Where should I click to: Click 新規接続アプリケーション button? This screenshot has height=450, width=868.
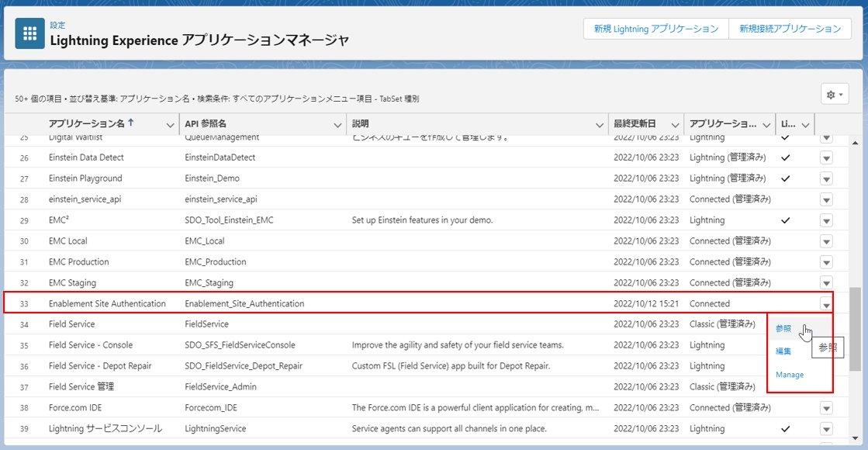(x=790, y=29)
